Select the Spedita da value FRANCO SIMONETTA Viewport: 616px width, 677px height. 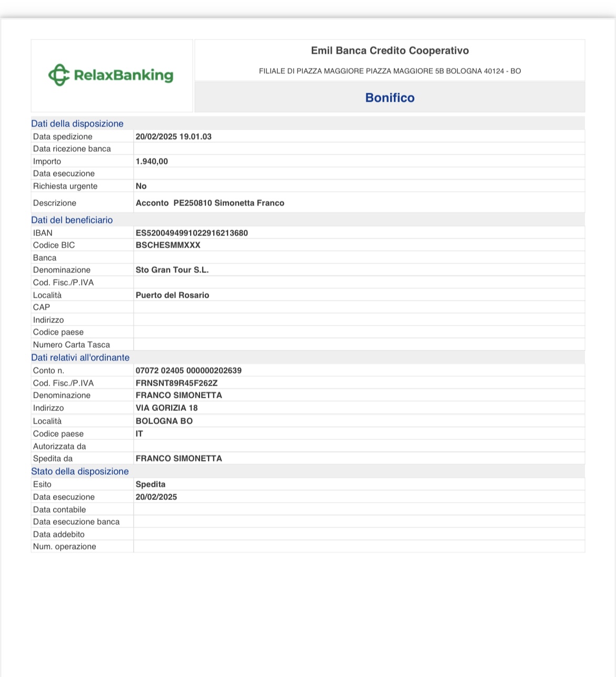(x=178, y=458)
